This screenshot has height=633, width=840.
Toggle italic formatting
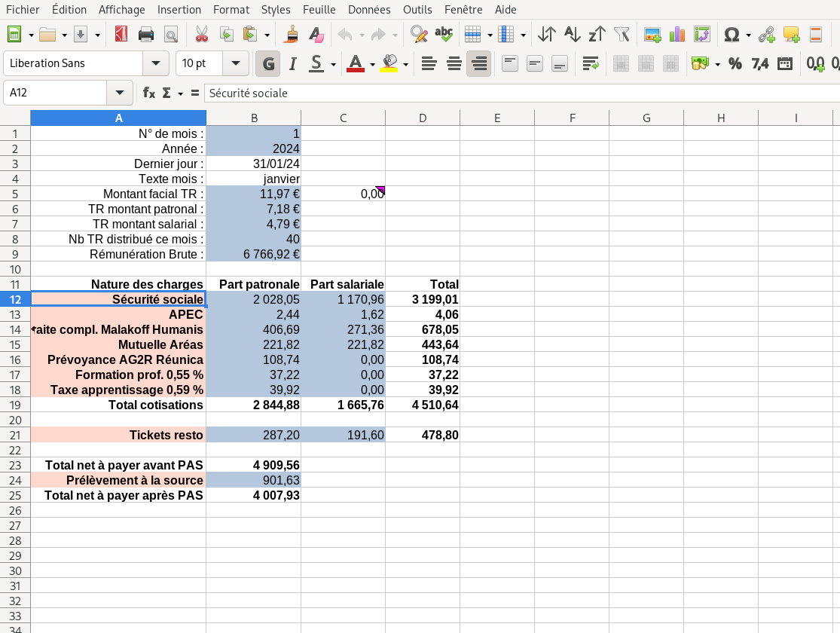[292, 64]
